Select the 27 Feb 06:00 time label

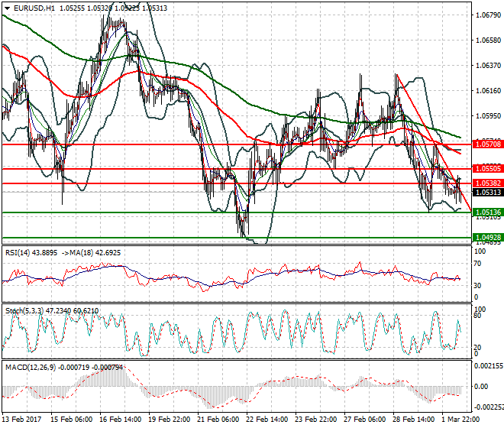click(x=364, y=420)
